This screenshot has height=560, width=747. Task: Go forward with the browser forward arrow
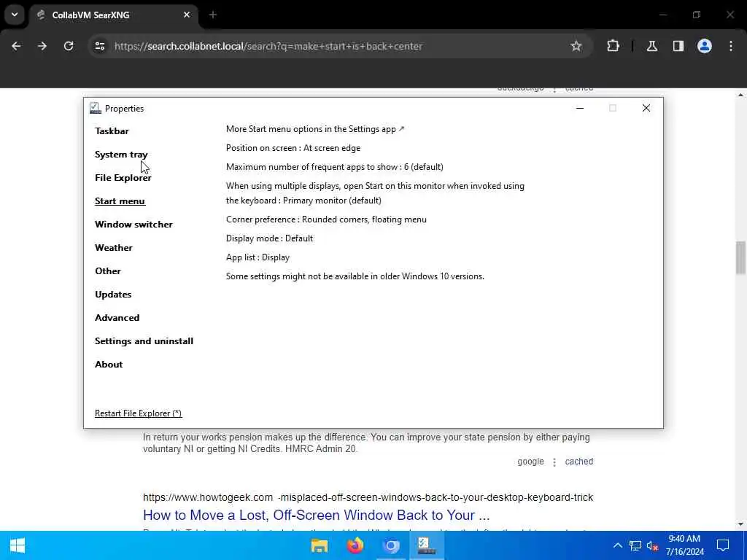42,46
